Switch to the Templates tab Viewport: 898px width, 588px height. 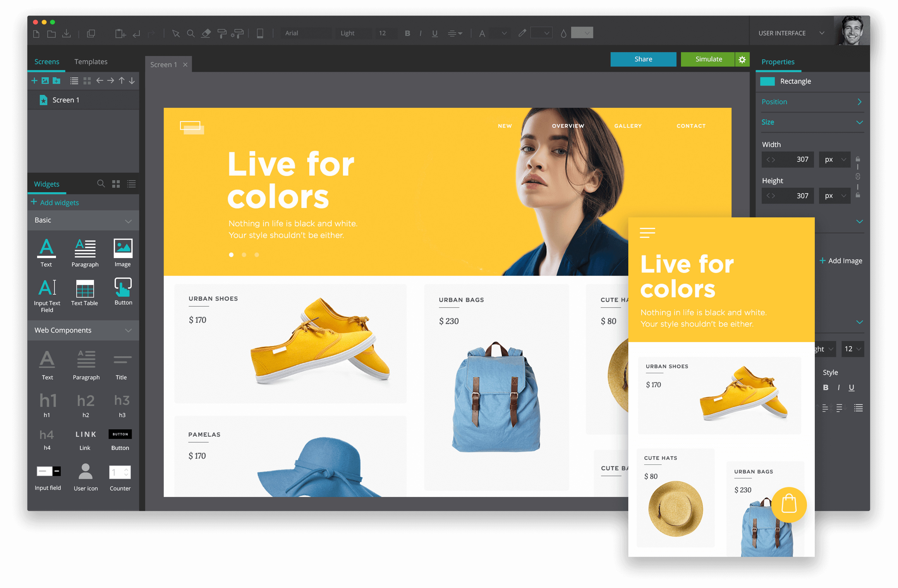pyautogui.click(x=92, y=61)
